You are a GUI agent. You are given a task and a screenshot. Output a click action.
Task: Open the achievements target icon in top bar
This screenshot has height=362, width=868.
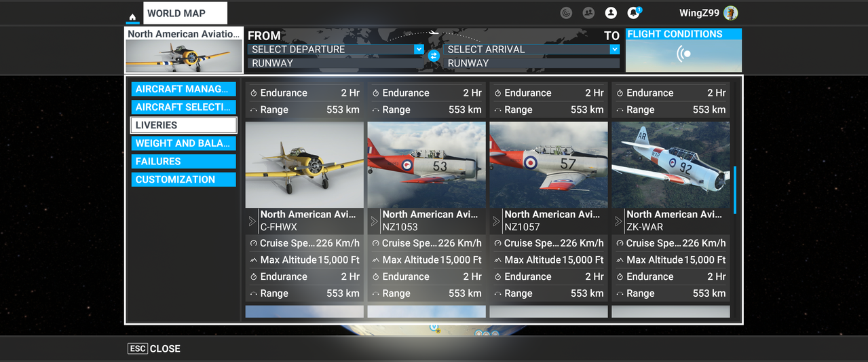tap(566, 13)
